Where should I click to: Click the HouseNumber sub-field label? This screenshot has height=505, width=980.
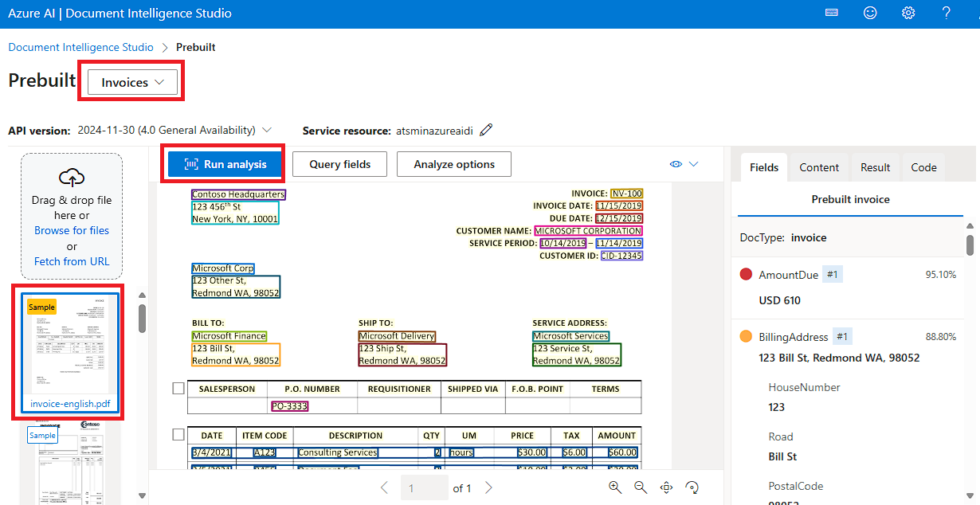coord(804,387)
